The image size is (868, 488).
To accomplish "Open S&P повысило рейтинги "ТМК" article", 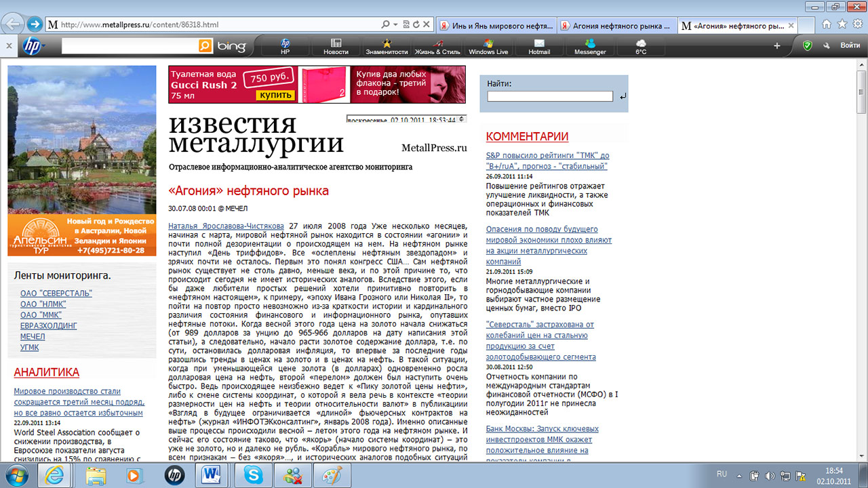I will tap(547, 161).
